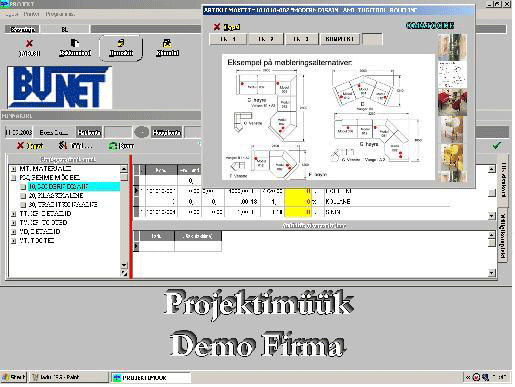Toggle checkbox of tree item starting with 20
The image size is (515, 387).
coord(23,196)
